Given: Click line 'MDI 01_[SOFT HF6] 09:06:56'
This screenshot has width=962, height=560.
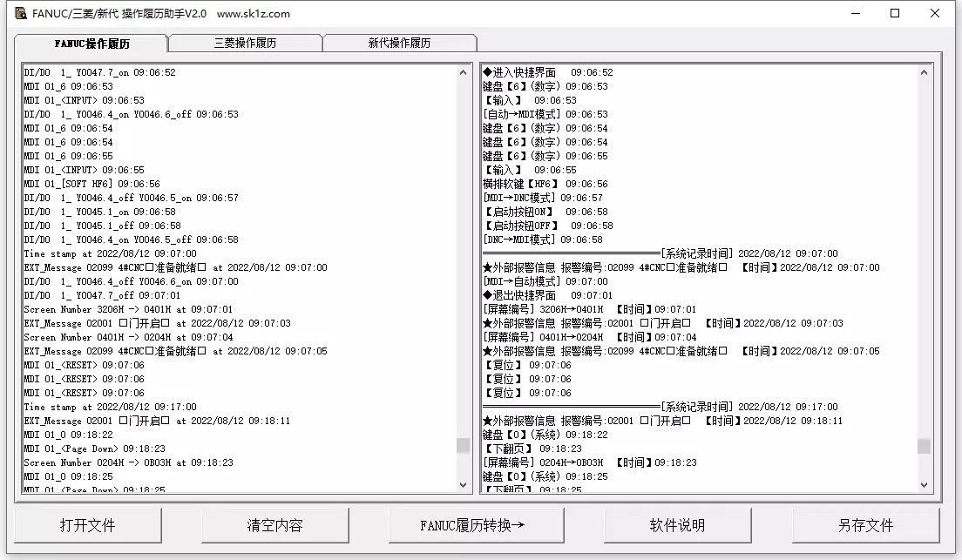Looking at the screenshot, I should click(x=92, y=184).
